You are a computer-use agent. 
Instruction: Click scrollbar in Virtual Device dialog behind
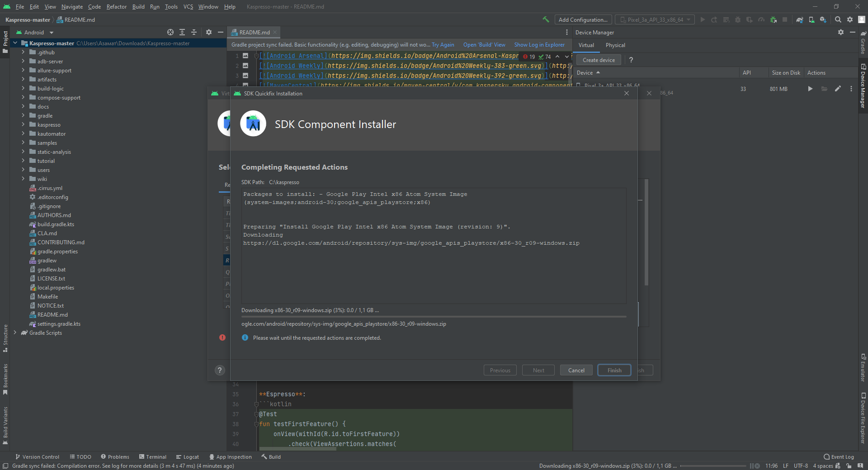click(x=646, y=232)
